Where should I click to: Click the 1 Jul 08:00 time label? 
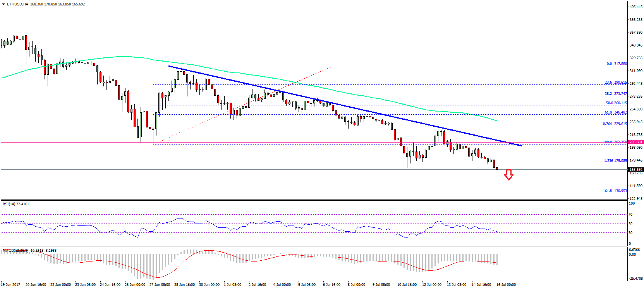[232, 285]
